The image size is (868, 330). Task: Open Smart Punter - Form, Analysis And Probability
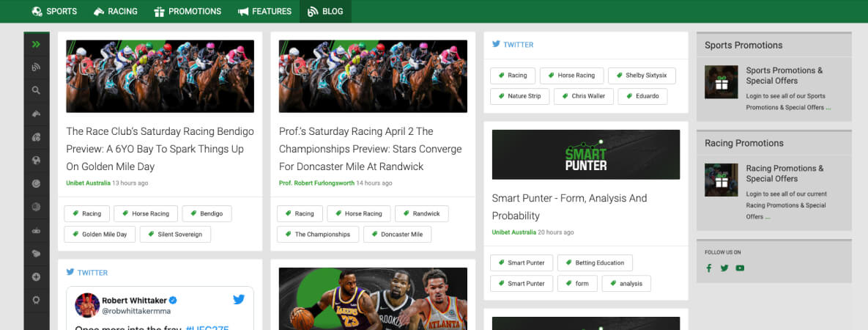point(570,206)
